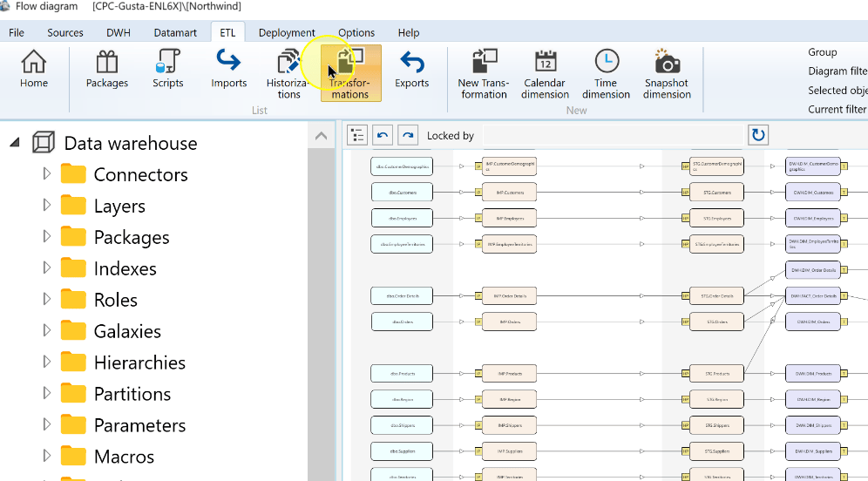Select the Galaxies folder label
The height and width of the screenshot is (481, 868).
[127, 331]
